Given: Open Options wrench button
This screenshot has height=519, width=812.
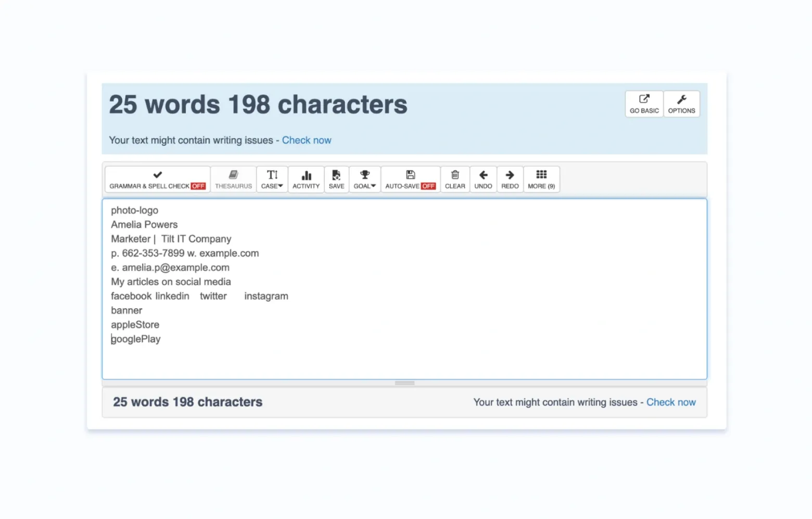Looking at the screenshot, I should click(x=682, y=104).
